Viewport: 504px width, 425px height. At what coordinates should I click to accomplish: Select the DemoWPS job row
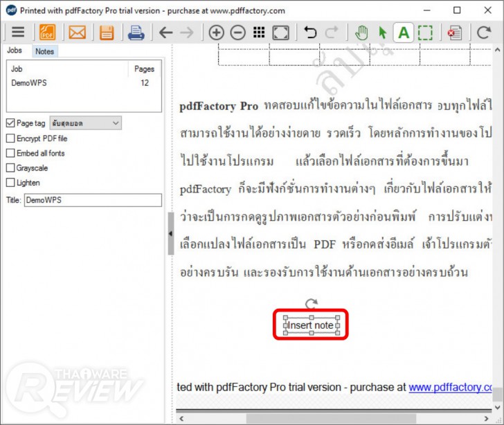[84, 83]
